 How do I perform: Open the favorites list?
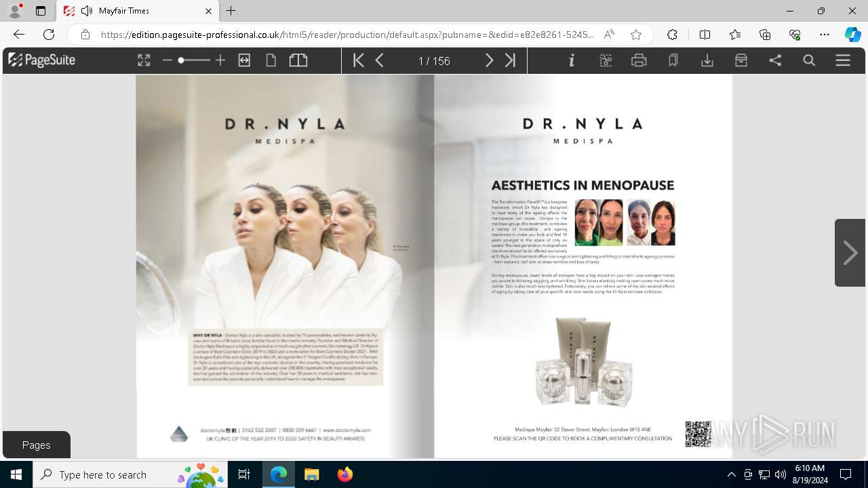pos(735,35)
